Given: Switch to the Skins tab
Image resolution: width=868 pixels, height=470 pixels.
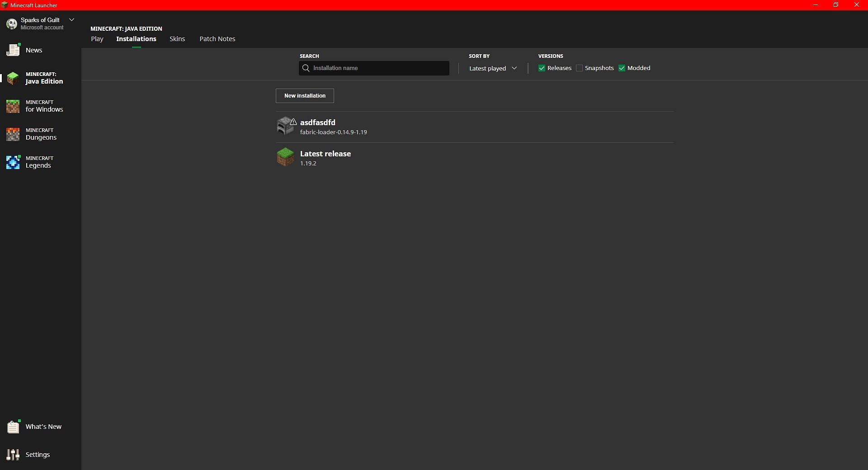Looking at the screenshot, I should pos(177,39).
